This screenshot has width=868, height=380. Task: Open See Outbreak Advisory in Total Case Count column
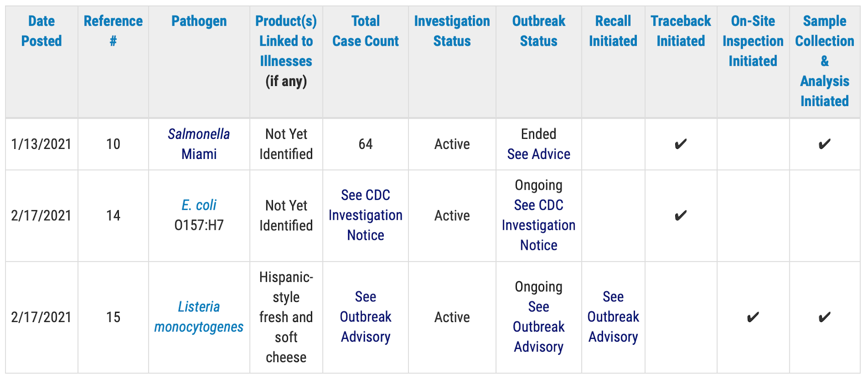pyautogui.click(x=365, y=317)
